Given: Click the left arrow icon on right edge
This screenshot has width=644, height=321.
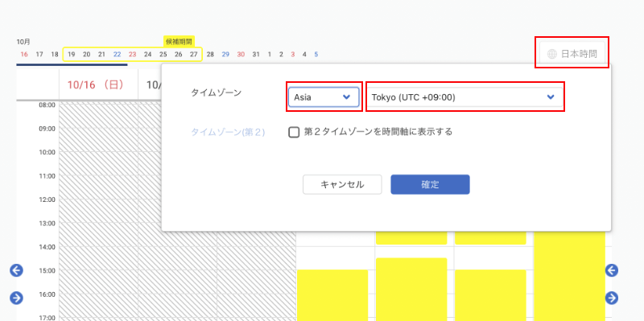Looking at the screenshot, I should pos(612,270).
